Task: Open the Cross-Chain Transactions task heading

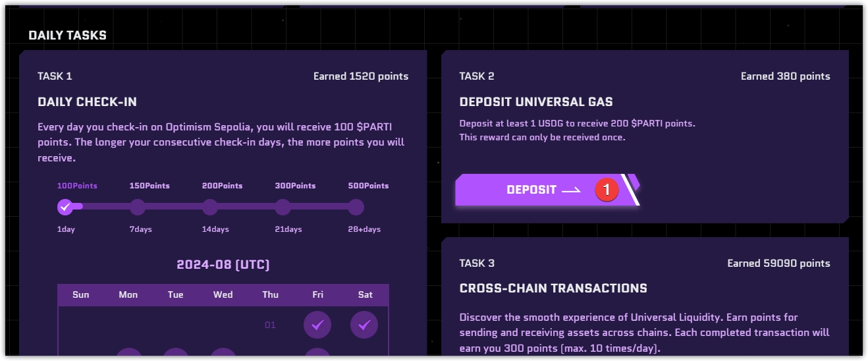Action: 553,289
